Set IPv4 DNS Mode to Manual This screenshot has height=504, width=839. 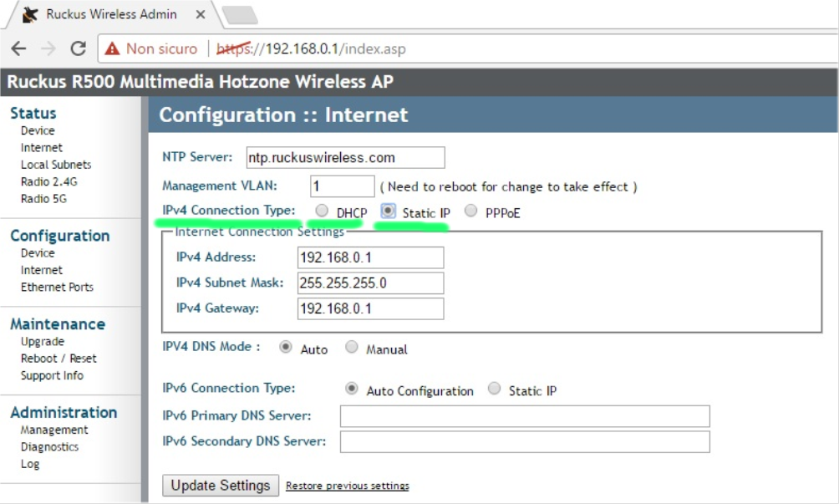pyautogui.click(x=352, y=348)
